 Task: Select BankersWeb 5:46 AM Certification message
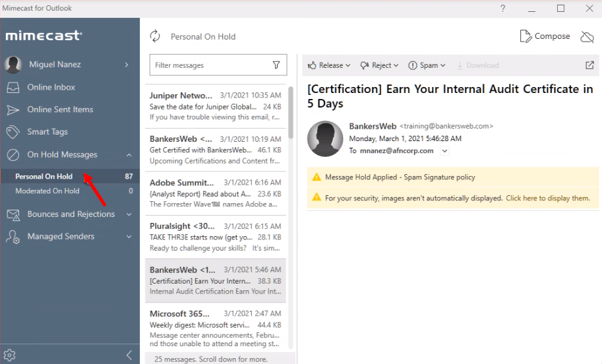coord(216,281)
